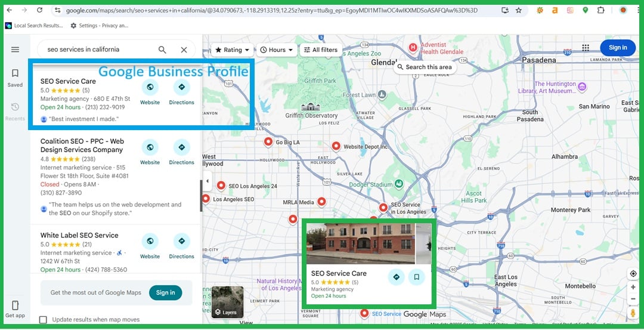Click the review "Best investment I made."

coord(84,119)
